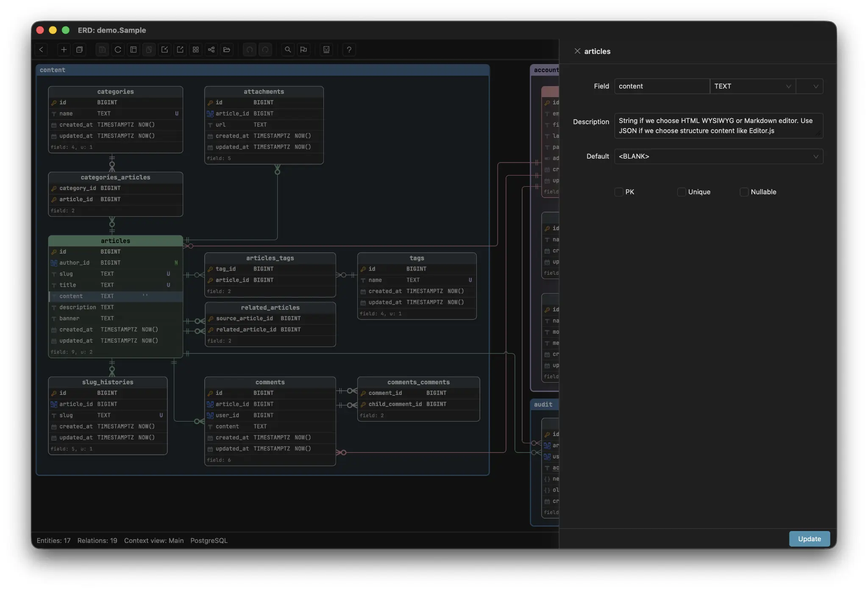Select author_id row in articles table
The image size is (868, 590).
click(x=116, y=263)
